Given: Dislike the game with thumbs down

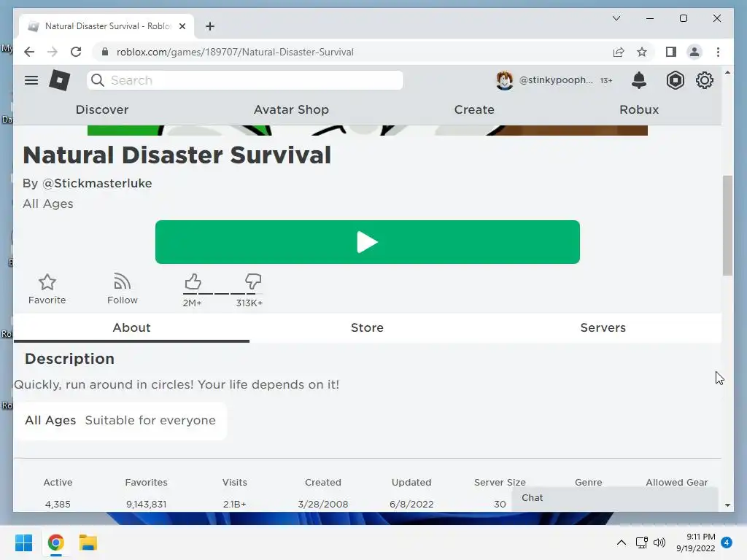Looking at the screenshot, I should 253,282.
